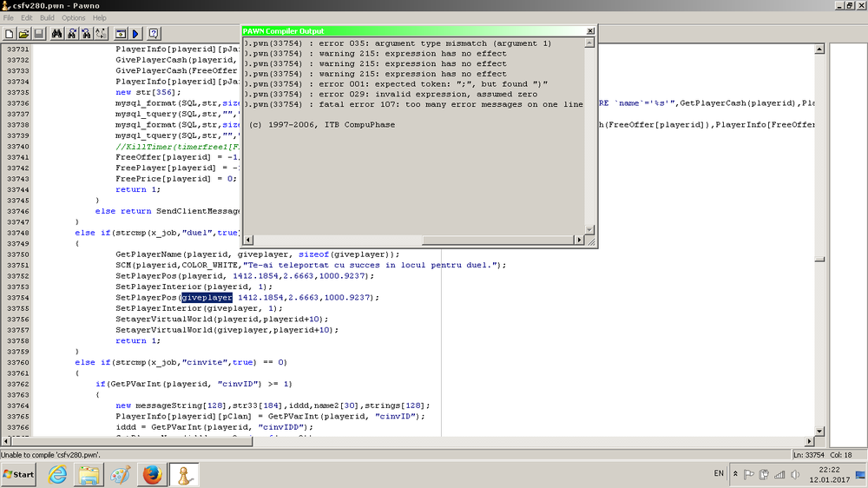Click the 'Unable to compile' status bar message
This screenshot has width=868, height=488.
tap(51, 455)
